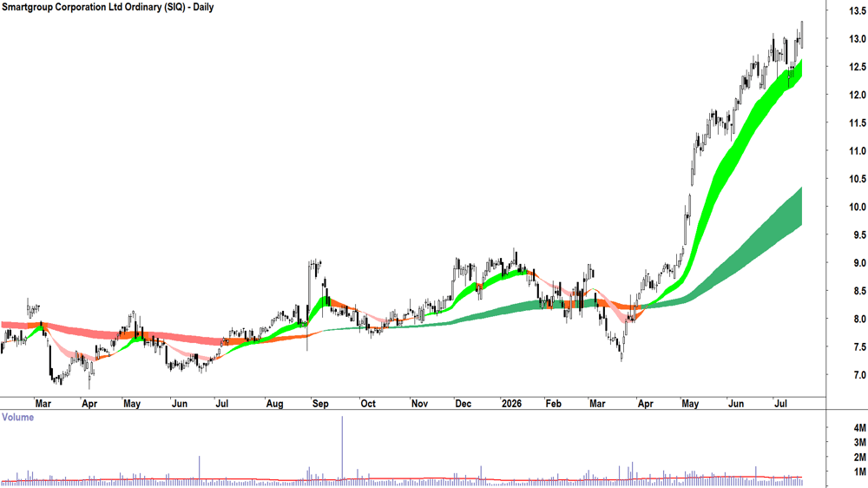868x488 pixels.
Task: Click the 'Nov' month label on time axis
Action: (419, 403)
